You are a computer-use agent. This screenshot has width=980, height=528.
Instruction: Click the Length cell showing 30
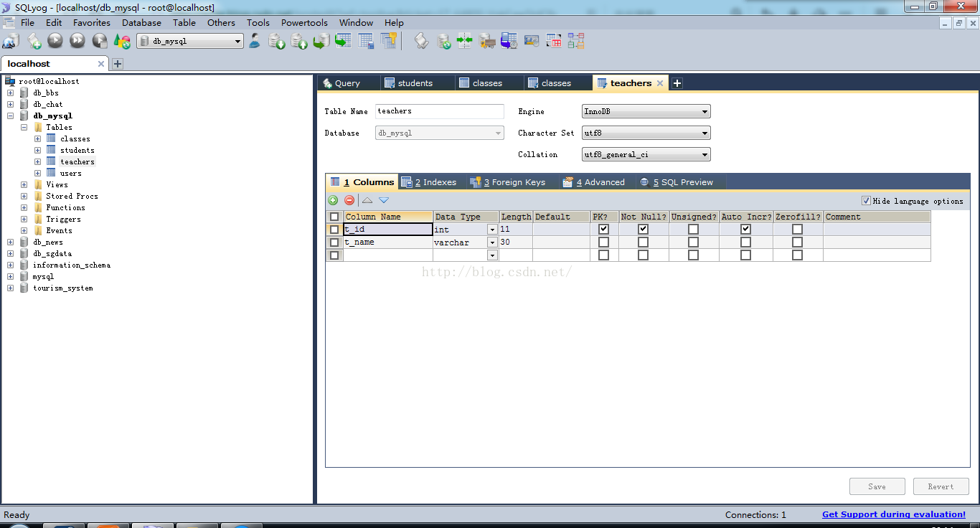pos(516,242)
